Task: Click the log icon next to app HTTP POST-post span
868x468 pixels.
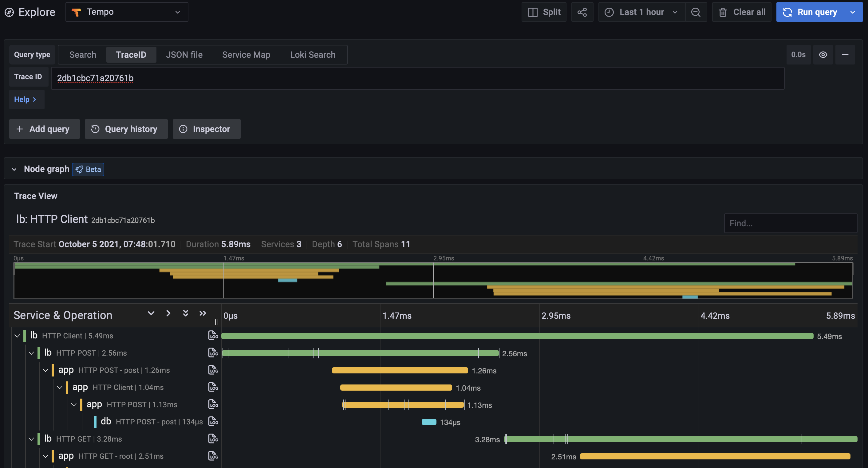Action: tap(213, 369)
